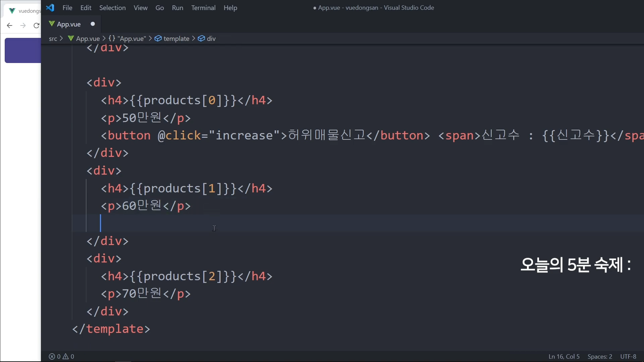Image resolution: width=644 pixels, height=362 pixels.
Task: Click the errors icon in status bar
Action: click(52, 356)
